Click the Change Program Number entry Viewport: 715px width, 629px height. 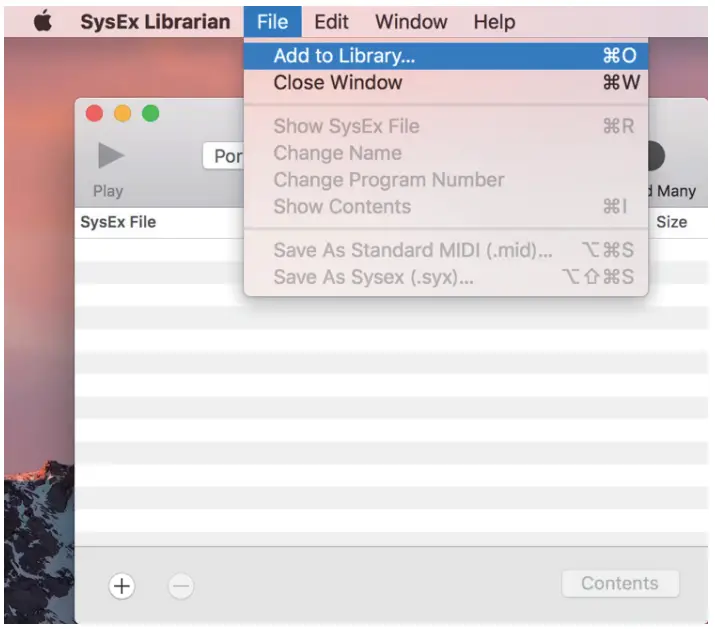(446, 180)
